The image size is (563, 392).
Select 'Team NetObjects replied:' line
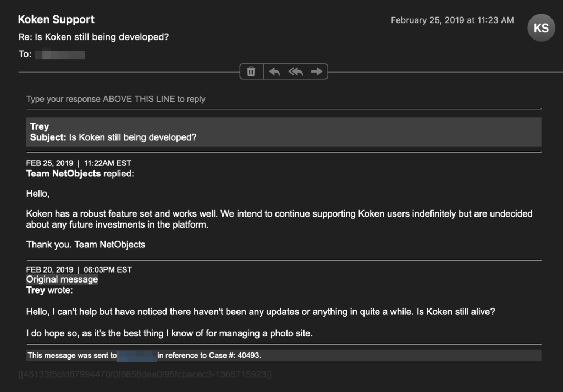[x=80, y=174]
